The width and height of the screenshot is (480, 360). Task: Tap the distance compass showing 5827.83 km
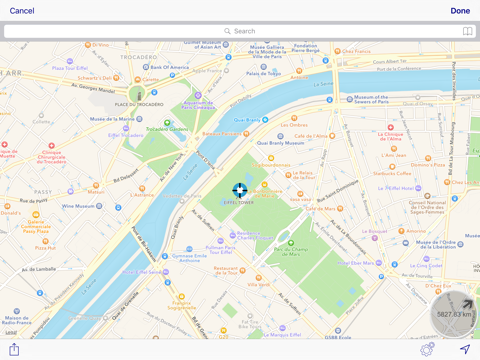(454, 314)
